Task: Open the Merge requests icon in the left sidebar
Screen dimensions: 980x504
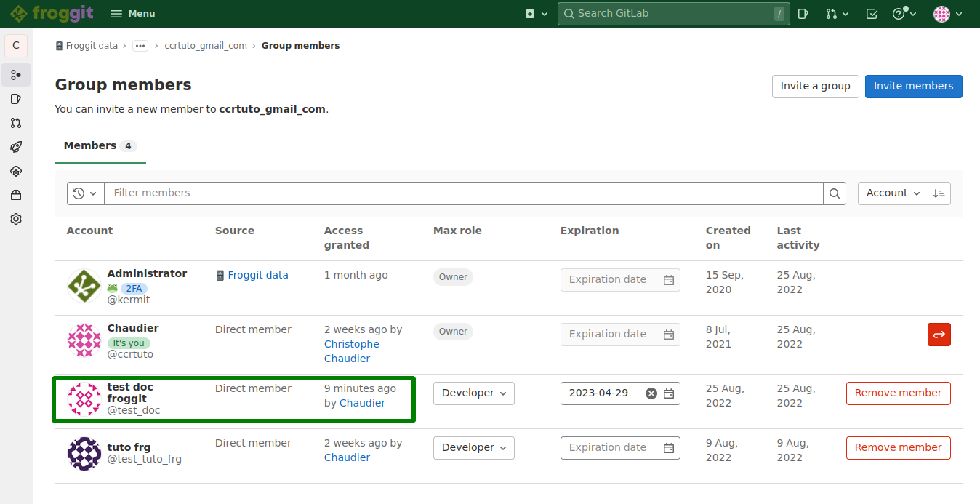Action: pyautogui.click(x=16, y=123)
